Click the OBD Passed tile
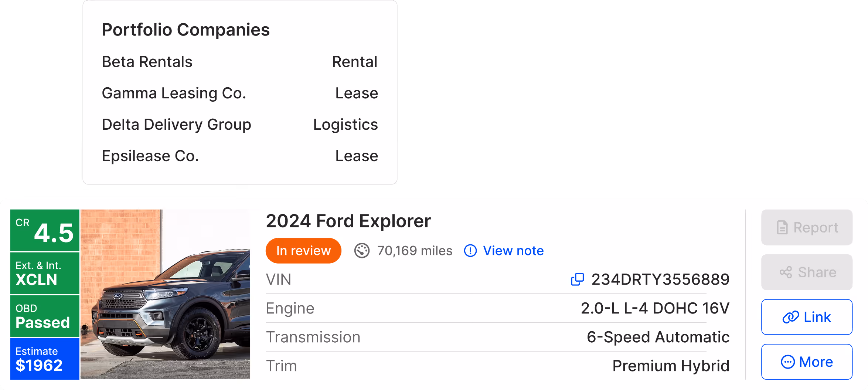 (x=45, y=316)
